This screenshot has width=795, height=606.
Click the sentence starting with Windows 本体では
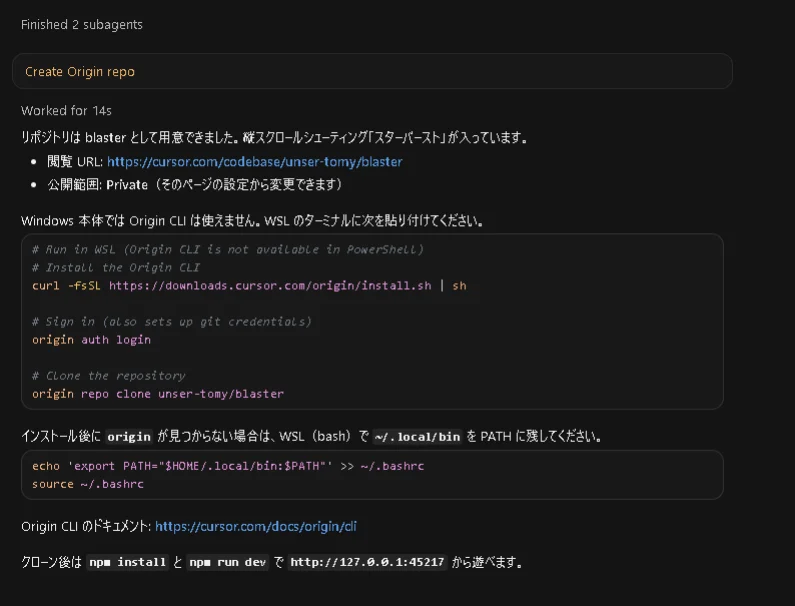pyautogui.click(x=252, y=221)
